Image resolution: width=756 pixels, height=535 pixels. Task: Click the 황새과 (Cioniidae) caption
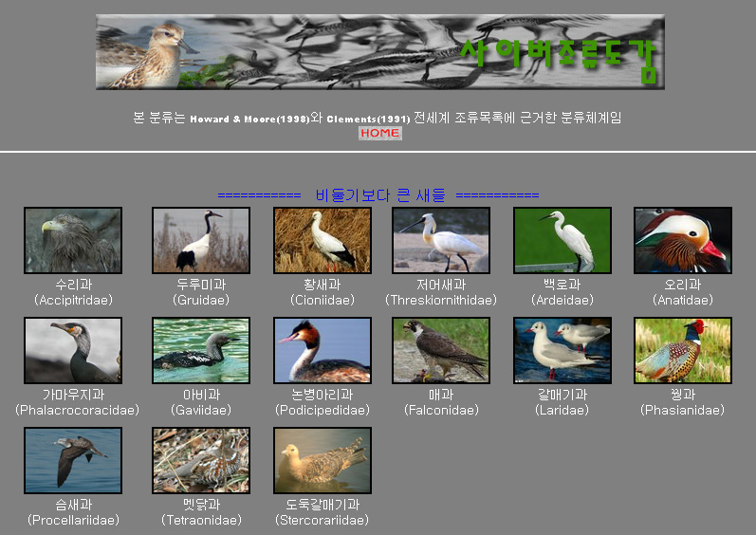point(323,292)
